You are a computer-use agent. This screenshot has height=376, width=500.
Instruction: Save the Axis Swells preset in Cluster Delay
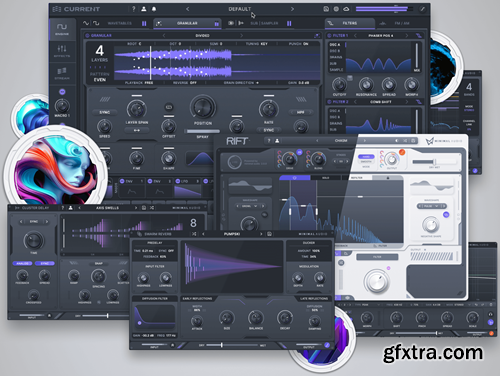point(144,208)
